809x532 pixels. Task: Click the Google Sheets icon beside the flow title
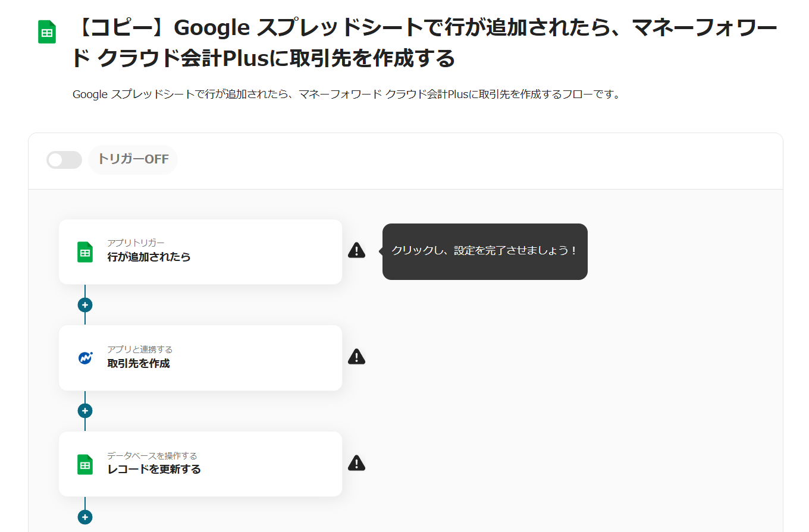[x=47, y=32]
